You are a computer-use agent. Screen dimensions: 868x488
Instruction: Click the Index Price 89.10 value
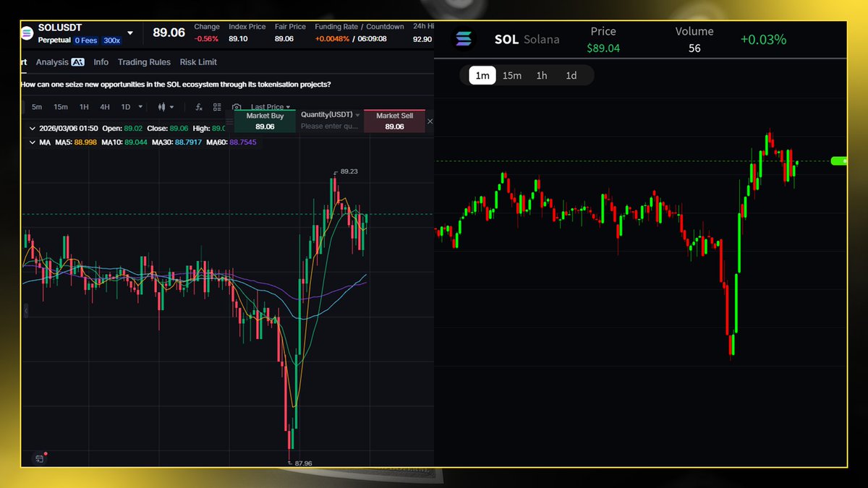(238, 39)
